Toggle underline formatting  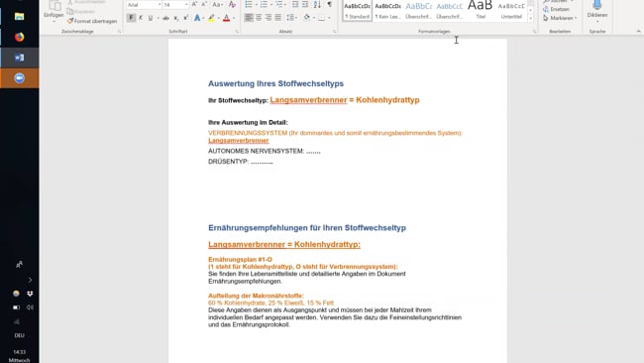[x=151, y=18]
